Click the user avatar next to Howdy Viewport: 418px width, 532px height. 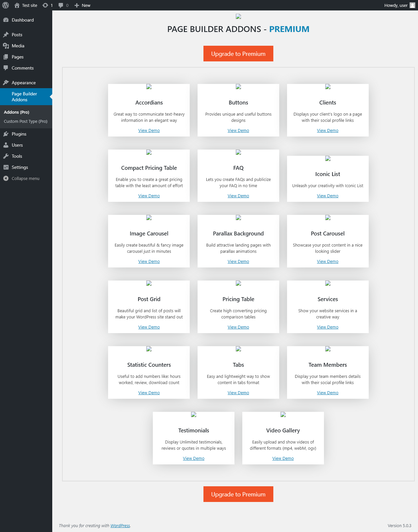(x=412, y=5)
